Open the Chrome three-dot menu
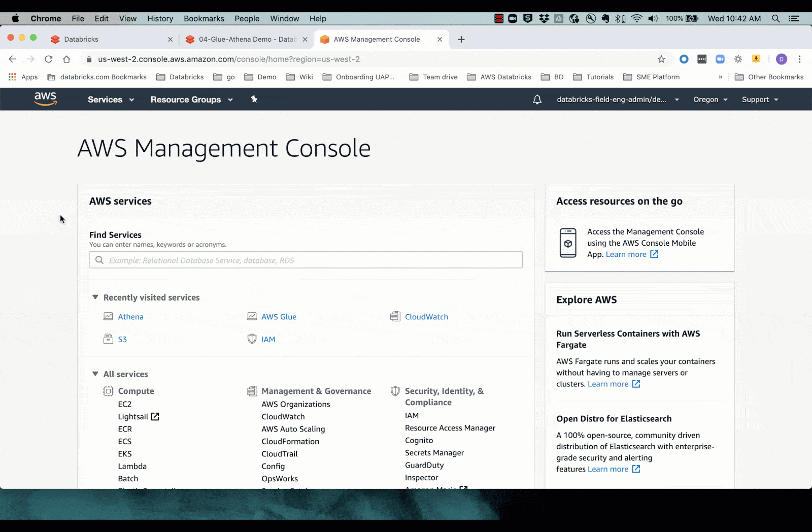The image size is (812, 532). pyautogui.click(x=799, y=59)
